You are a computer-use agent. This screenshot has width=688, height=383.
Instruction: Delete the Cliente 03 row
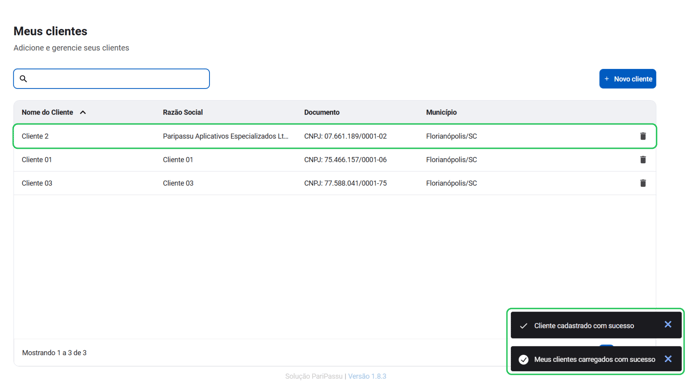click(x=643, y=183)
